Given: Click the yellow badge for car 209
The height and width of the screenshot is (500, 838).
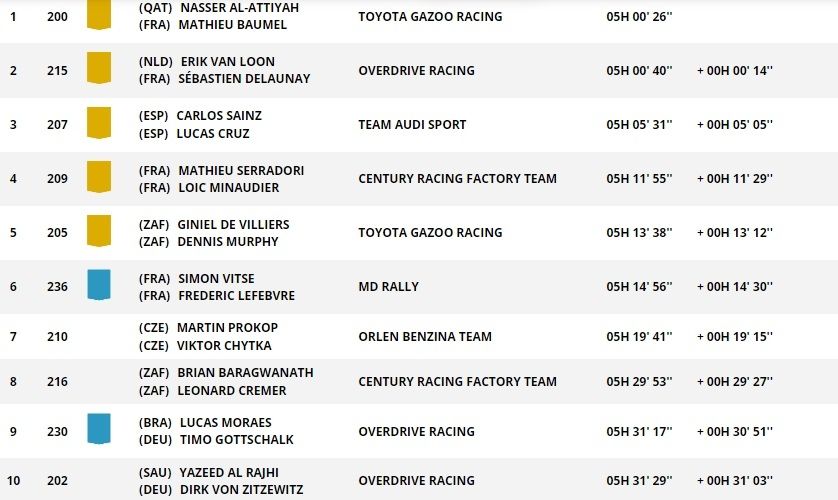Looking at the screenshot, I should pyautogui.click(x=98, y=177).
